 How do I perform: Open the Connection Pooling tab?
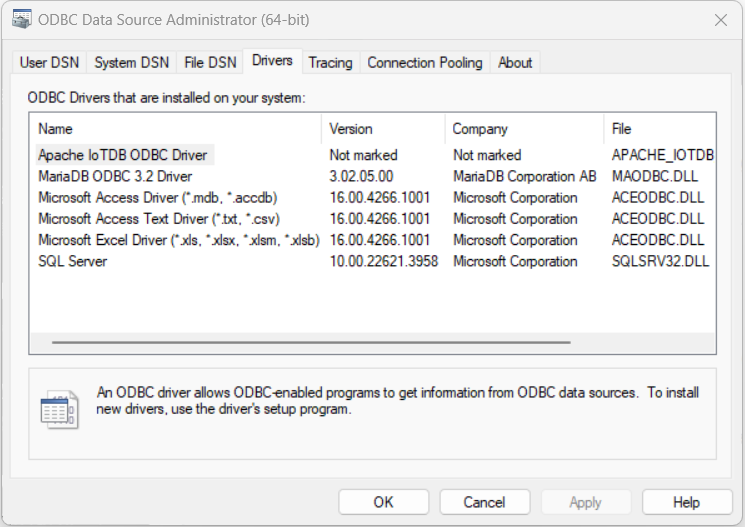click(424, 62)
